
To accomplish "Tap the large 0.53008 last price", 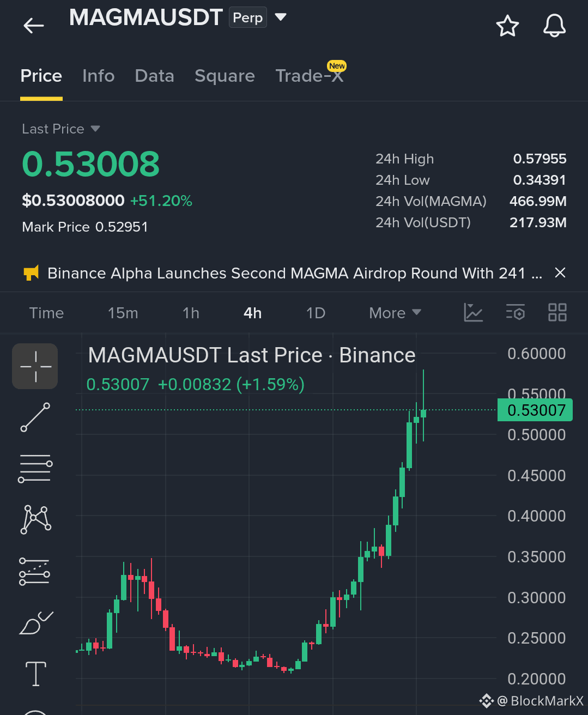I will [90, 164].
